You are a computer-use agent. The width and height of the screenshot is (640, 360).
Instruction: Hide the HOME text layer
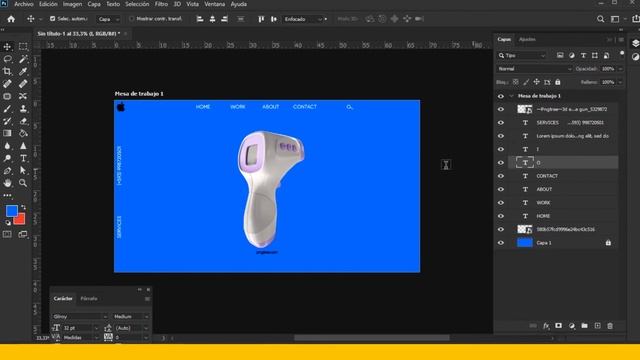(501, 216)
